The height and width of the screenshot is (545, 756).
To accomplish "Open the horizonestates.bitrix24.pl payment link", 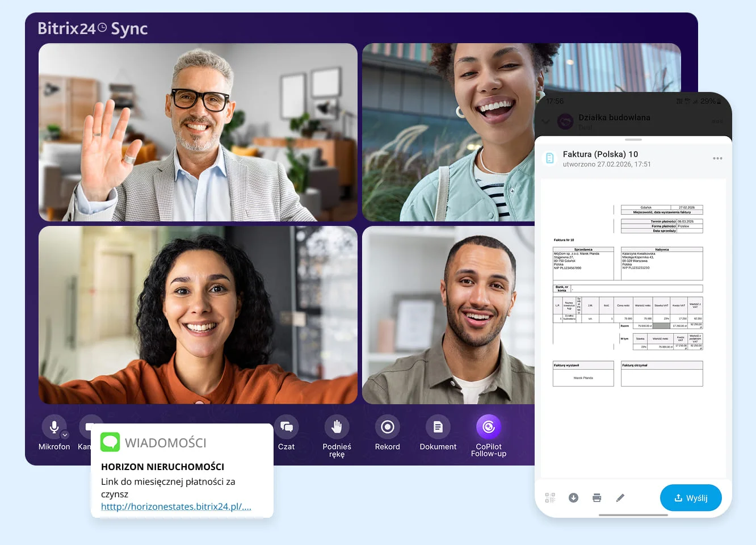I will click(175, 506).
